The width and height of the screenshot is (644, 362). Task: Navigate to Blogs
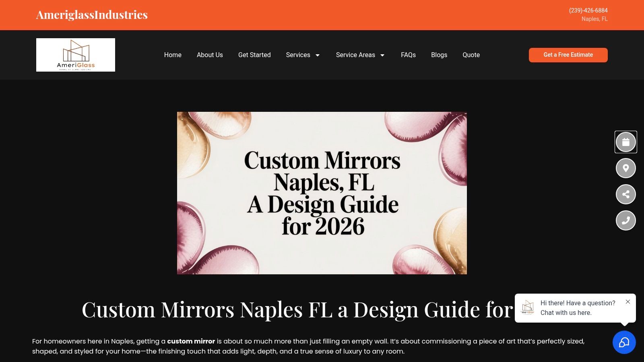439,55
